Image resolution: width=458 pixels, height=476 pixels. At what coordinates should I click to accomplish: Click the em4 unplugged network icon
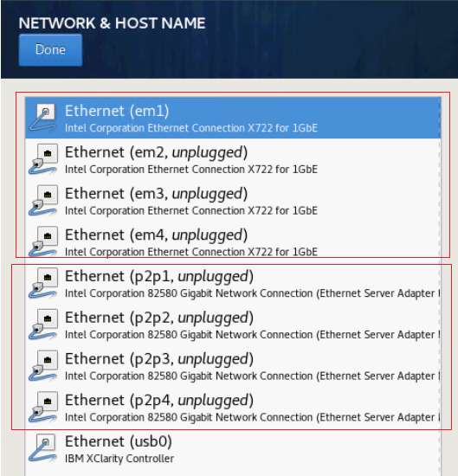[42, 241]
